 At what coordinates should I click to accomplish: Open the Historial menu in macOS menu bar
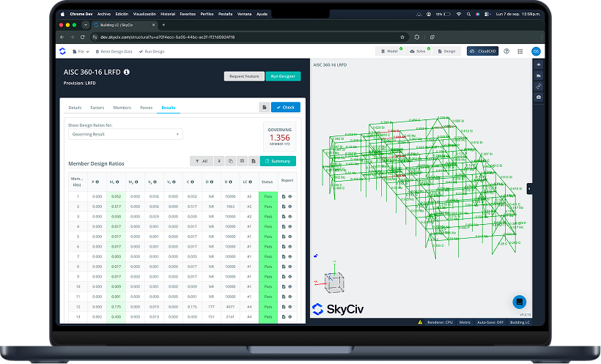click(168, 14)
